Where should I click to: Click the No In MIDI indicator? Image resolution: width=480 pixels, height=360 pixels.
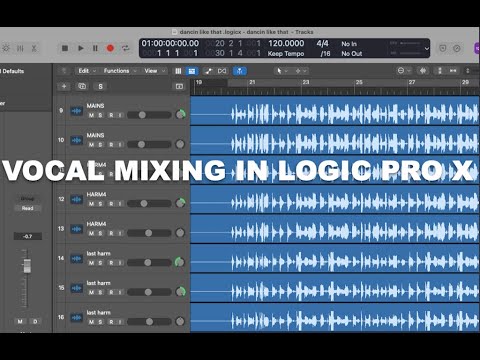tap(349, 44)
